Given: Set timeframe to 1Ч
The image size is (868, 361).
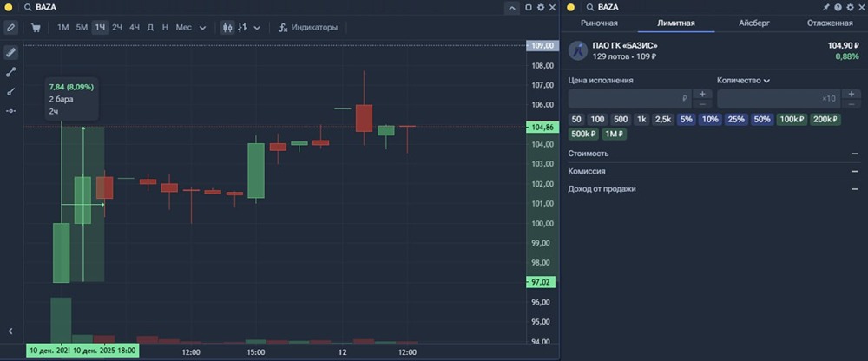Looking at the screenshot, I should [100, 27].
